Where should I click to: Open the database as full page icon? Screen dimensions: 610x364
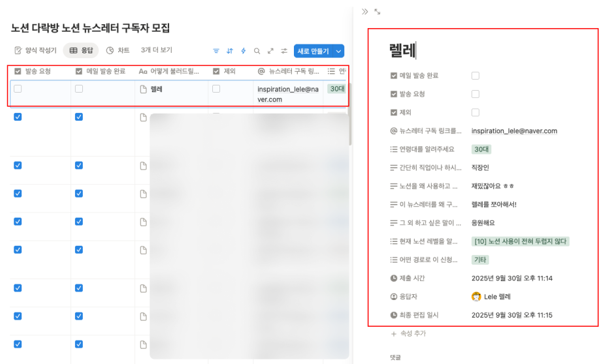point(270,51)
